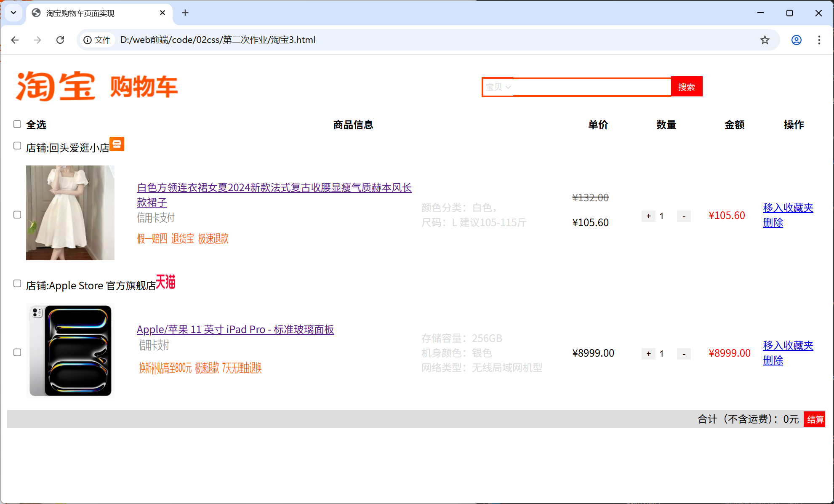This screenshot has height=504, width=834.
Task: Decrease dress quantity with minus button
Action: [684, 216]
